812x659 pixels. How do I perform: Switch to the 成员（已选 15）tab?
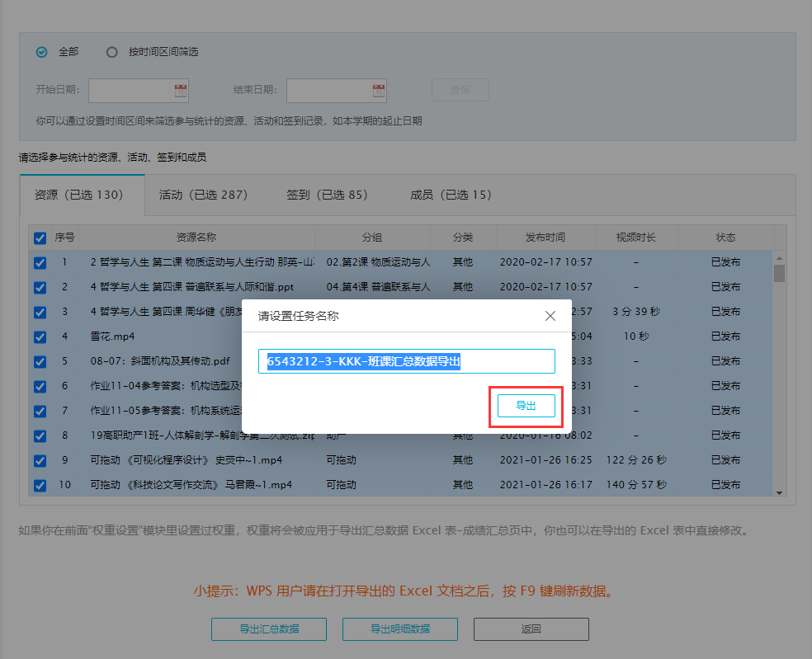pyautogui.click(x=450, y=195)
